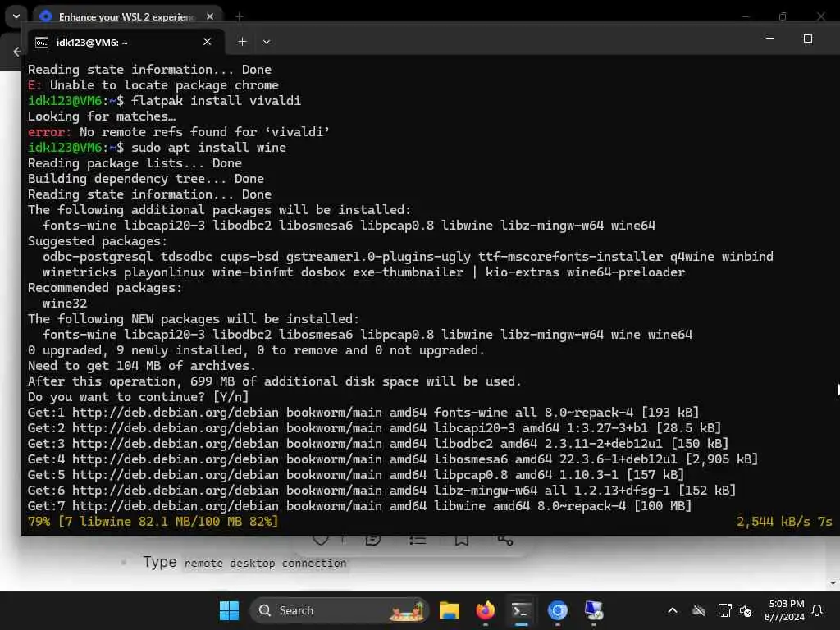The image size is (840, 630).
Task: Open notifications with the bell icon
Action: 818,610
